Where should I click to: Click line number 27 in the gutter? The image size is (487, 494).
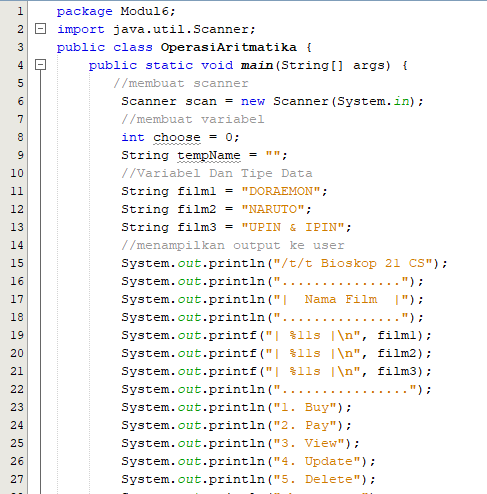[17, 479]
